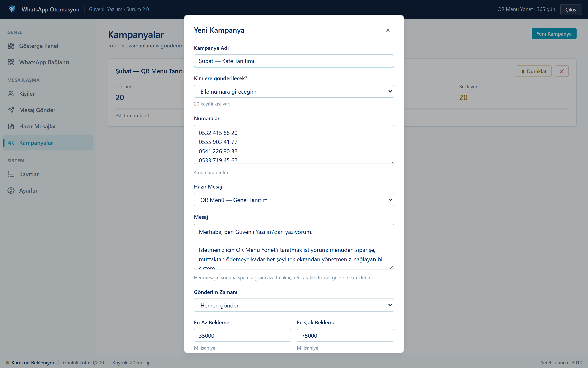
Task: Click '4 numara girildi' hint
Action: (211, 172)
